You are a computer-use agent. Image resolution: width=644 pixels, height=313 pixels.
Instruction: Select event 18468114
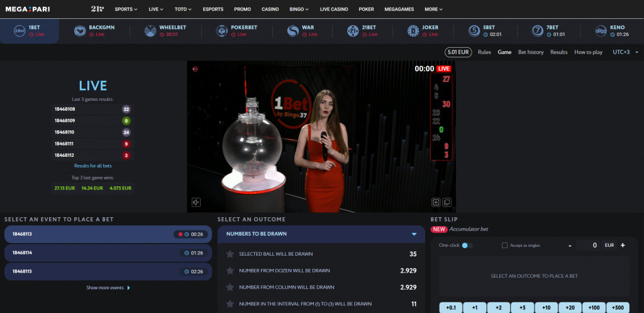(x=108, y=253)
